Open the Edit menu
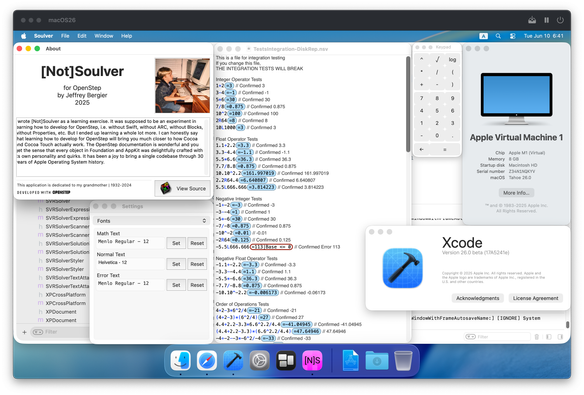 point(82,36)
